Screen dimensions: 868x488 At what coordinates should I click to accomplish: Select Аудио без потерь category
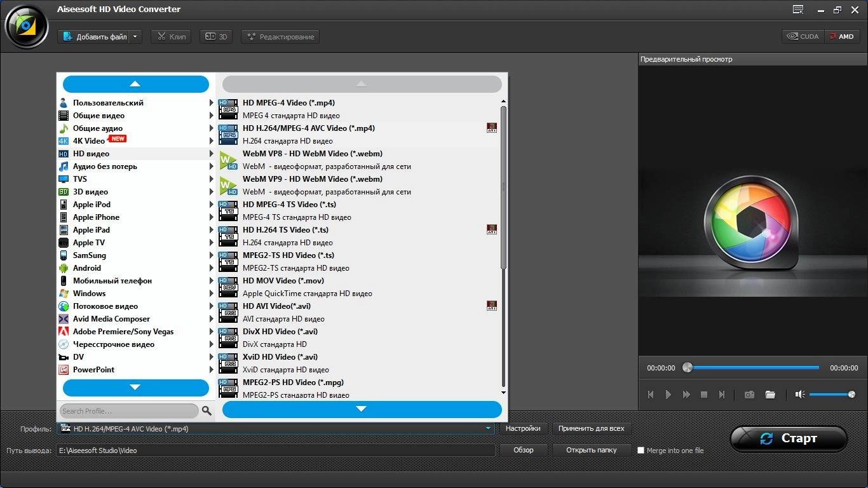point(136,166)
